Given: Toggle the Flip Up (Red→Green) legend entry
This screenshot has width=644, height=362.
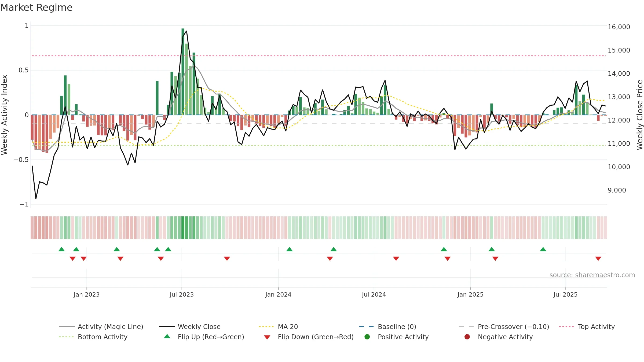Looking at the screenshot, I should pos(204,337).
